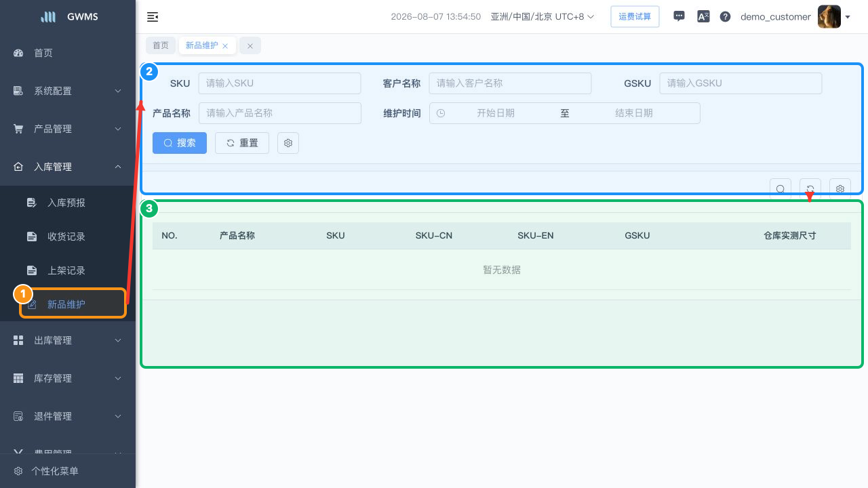Collapse the sidebar with the hamburger icon
868x488 pixels.
tap(153, 17)
